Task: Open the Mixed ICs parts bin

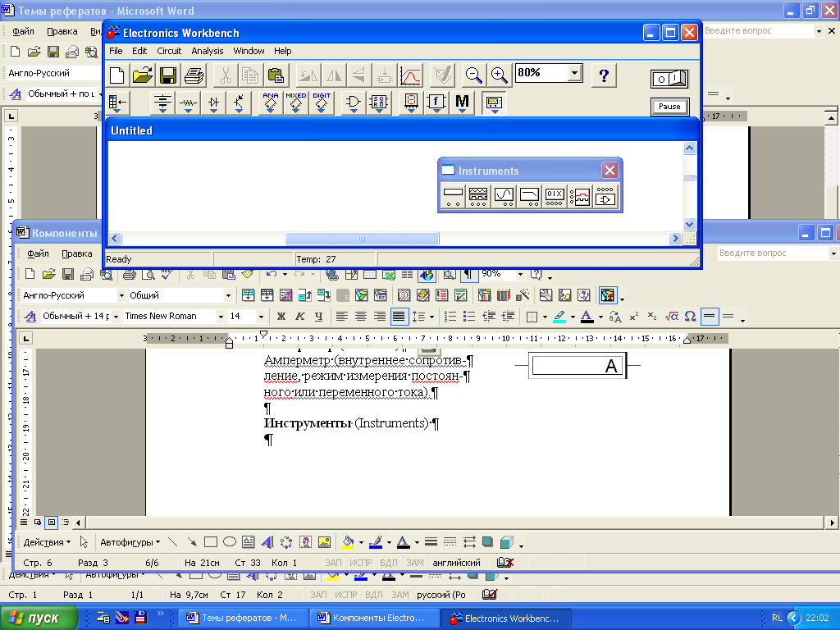Action: (295, 102)
